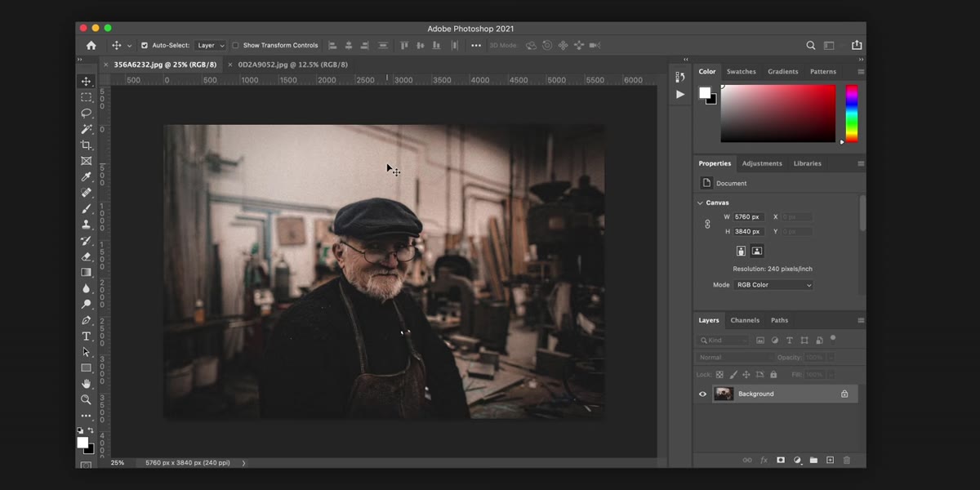980x490 pixels.
Task: Select the Zoom tool
Action: click(86, 399)
